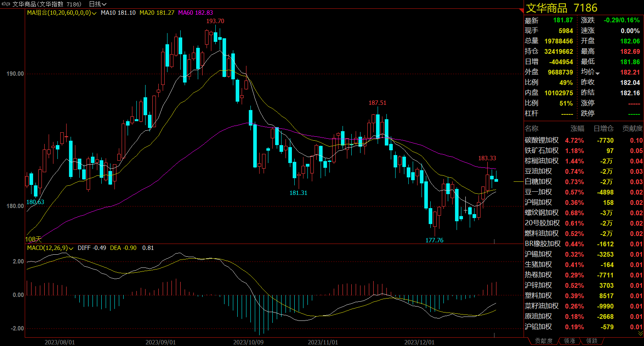644x346 pixels.
Task: Click the 碳酸锂加权 4.72% change value
Action: click(x=575, y=140)
